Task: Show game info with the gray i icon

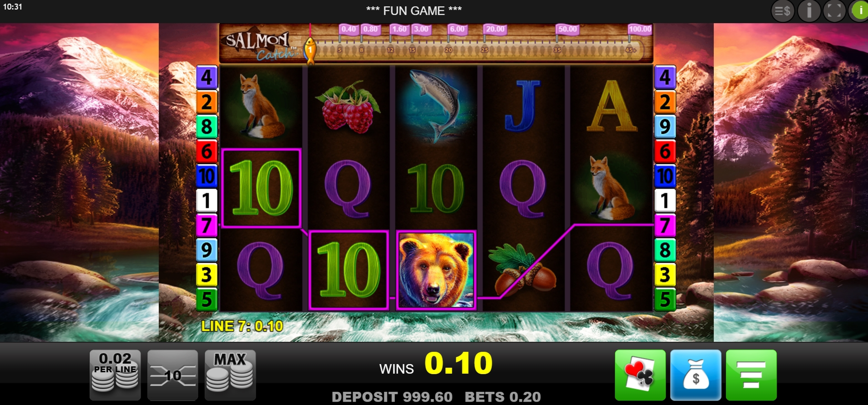Action: coord(809,11)
